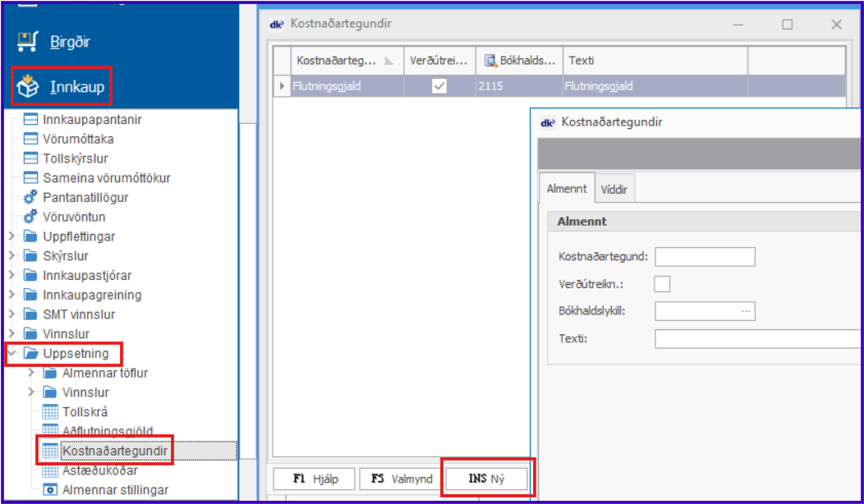Viewport: 864px width, 504px height.
Task: Click search icon in Bókhalds column header
Action: pos(490,61)
